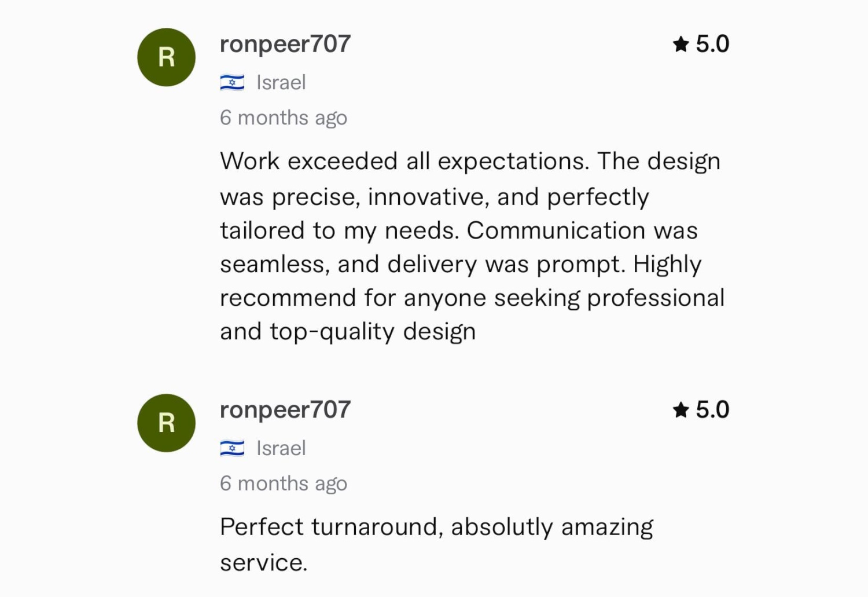Open ronpeer707's profile from the bottom review
The image size is (868, 597).
coord(285,410)
